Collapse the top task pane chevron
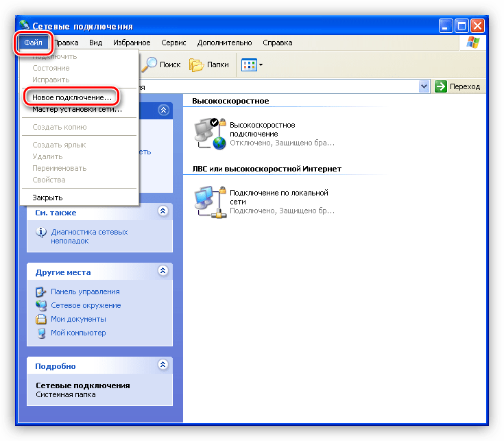 pyautogui.click(x=164, y=110)
